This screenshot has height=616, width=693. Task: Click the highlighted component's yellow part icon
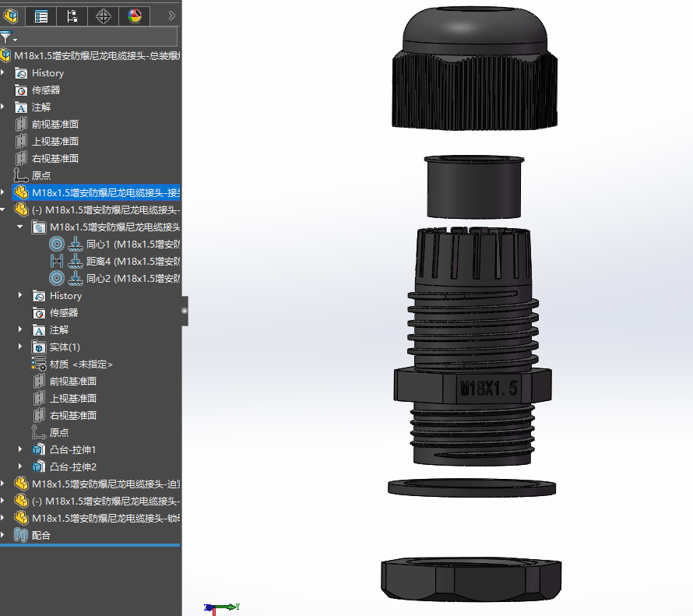21,192
